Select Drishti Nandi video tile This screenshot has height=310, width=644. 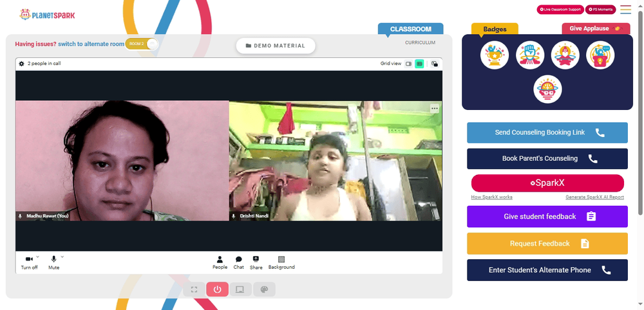336,161
